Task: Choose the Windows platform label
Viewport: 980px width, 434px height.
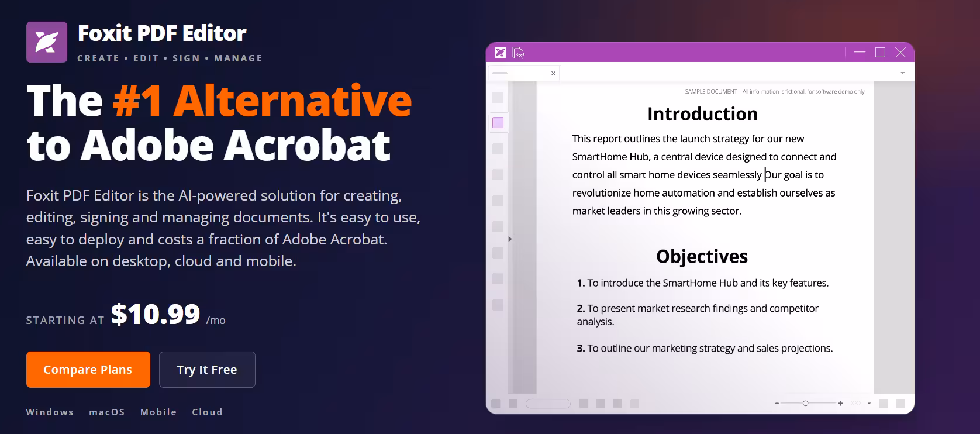Action: click(x=50, y=412)
